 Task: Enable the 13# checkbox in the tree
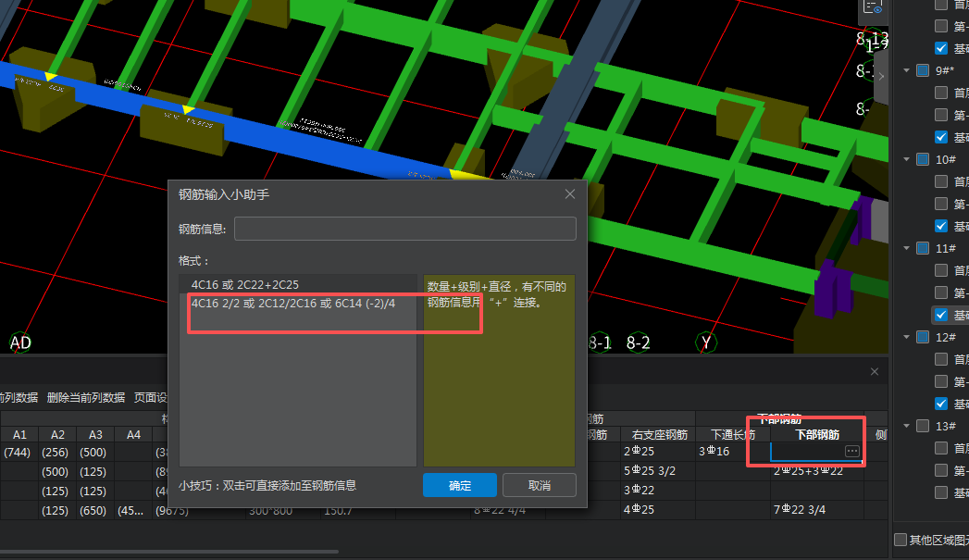point(922,426)
